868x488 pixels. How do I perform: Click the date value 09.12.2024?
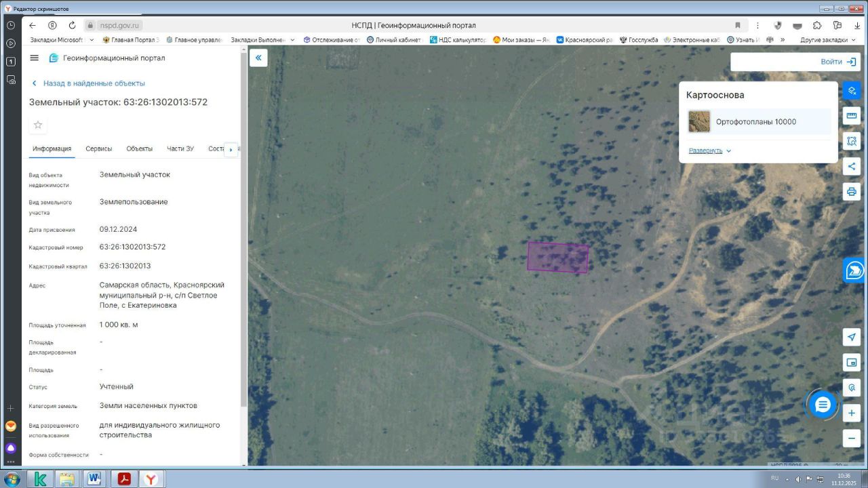click(x=118, y=230)
